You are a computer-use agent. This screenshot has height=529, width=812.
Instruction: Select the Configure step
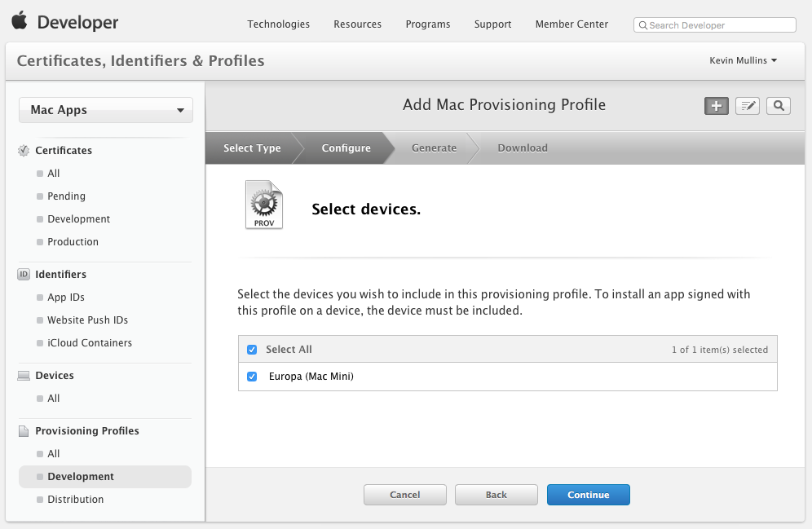point(346,148)
